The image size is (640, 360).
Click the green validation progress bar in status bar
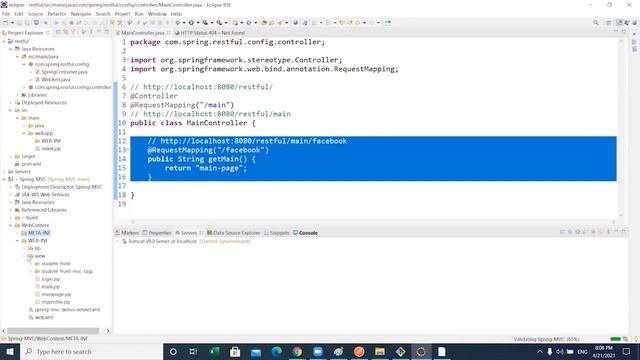pyautogui.click(x=615, y=339)
